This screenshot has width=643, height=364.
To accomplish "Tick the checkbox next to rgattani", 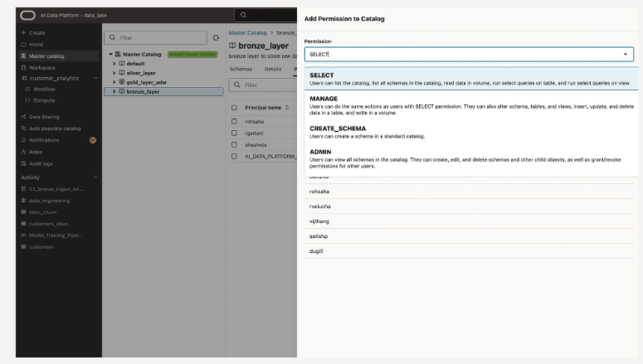I will [234, 132].
